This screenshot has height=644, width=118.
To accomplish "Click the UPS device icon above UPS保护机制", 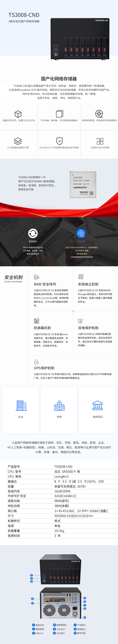I will point(36,362).
